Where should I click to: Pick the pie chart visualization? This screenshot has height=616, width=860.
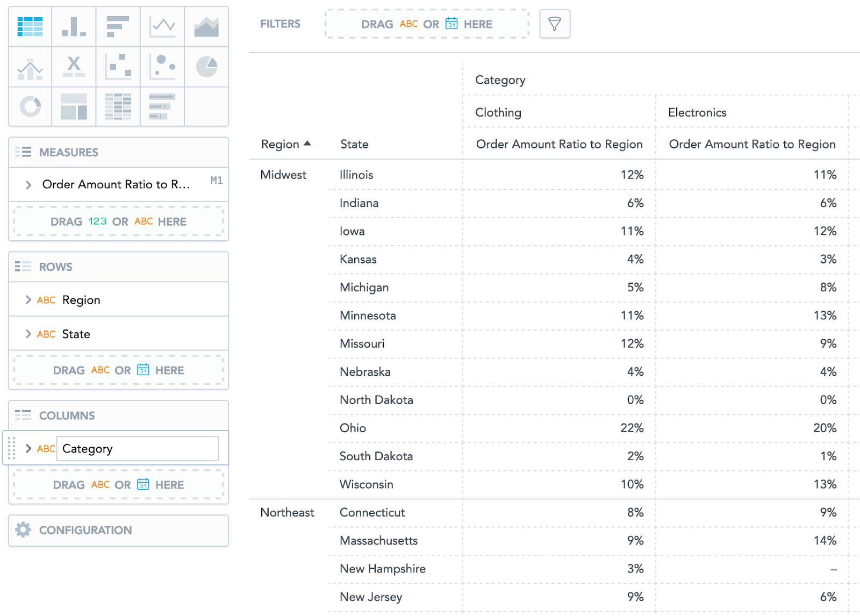(x=206, y=67)
